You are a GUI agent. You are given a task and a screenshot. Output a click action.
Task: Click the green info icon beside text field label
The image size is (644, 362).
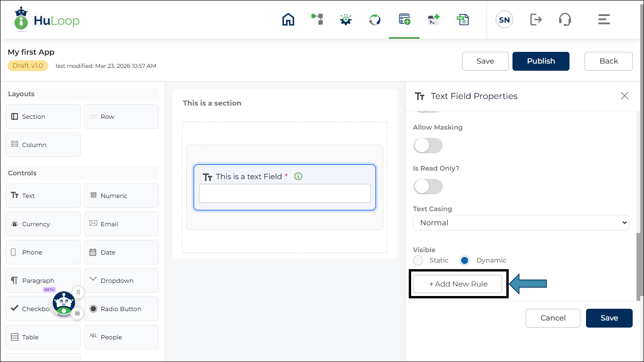[x=298, y=176]
